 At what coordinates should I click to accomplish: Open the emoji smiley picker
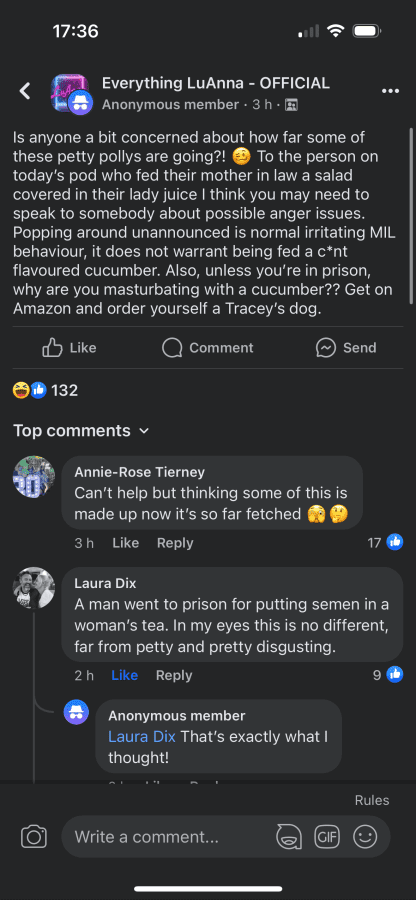click(365, 837)
